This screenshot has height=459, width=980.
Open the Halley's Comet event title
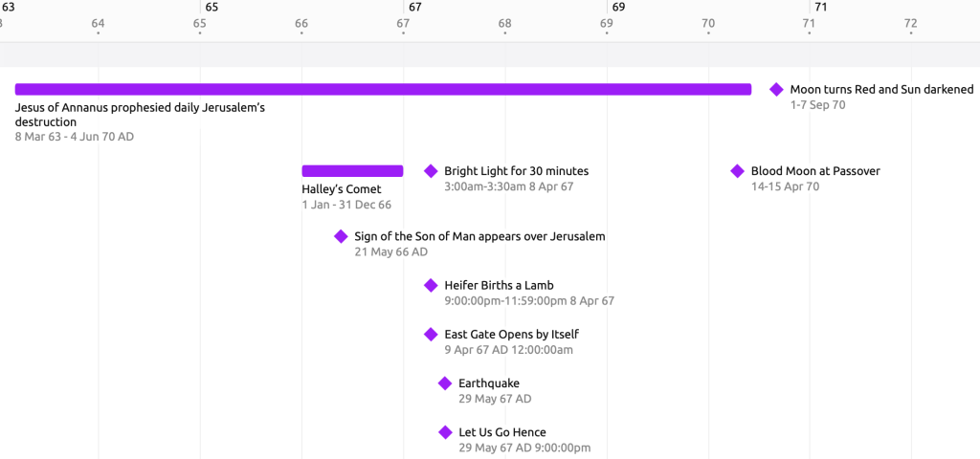[x=342, y=189]
